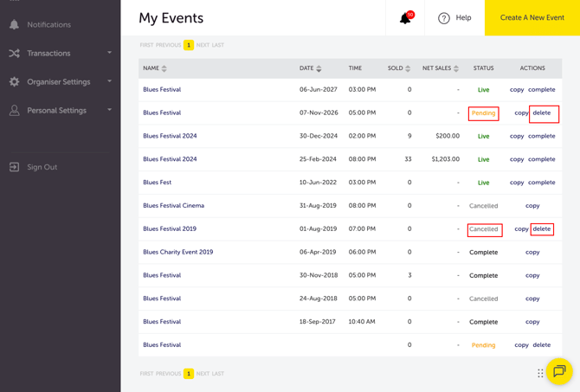Click the $1,203.00 net sales value
This screenshot has height=392, width=580.
coord(445,159)
